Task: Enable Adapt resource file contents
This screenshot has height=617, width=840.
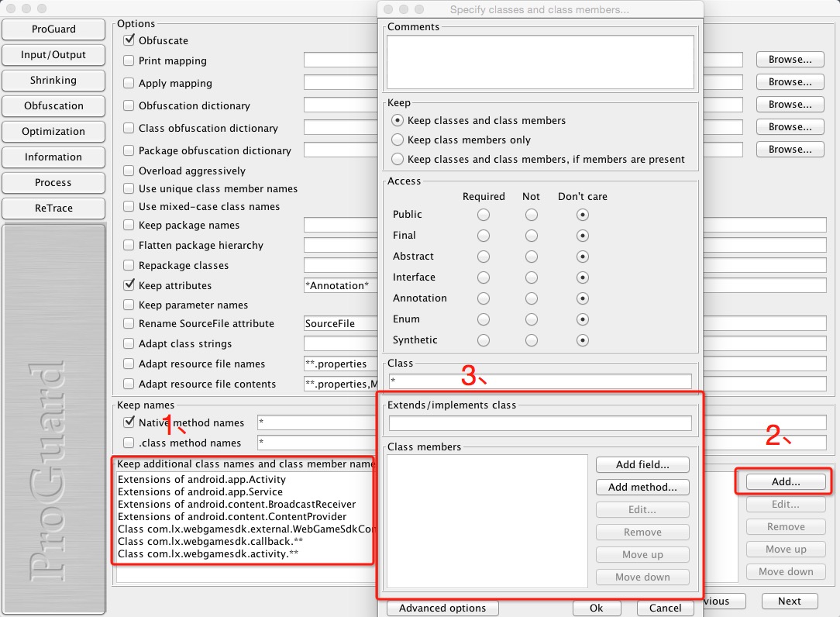Action: tap(129, 384)
